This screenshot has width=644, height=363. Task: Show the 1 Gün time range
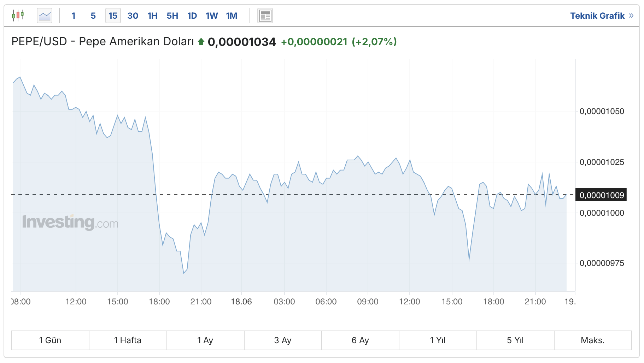tap(50, 340)
